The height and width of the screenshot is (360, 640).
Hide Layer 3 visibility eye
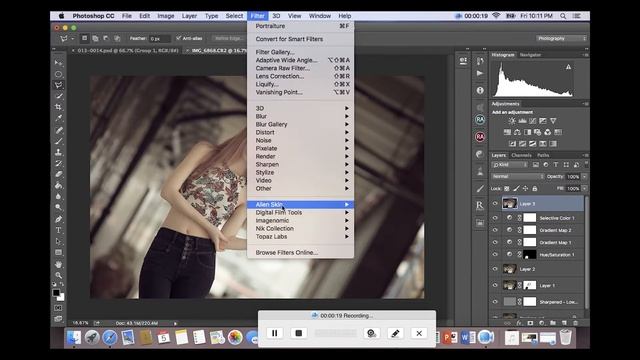click(x=495, y=204)
